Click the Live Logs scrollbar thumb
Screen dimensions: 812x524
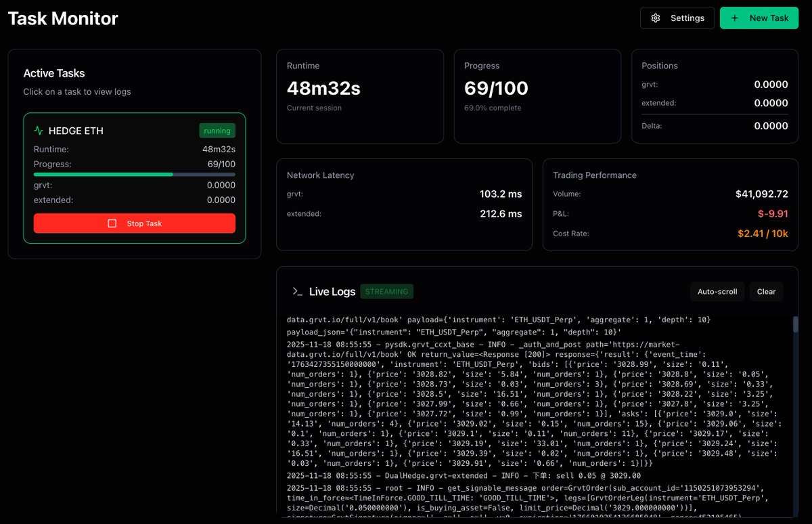(x=795, y=325)
